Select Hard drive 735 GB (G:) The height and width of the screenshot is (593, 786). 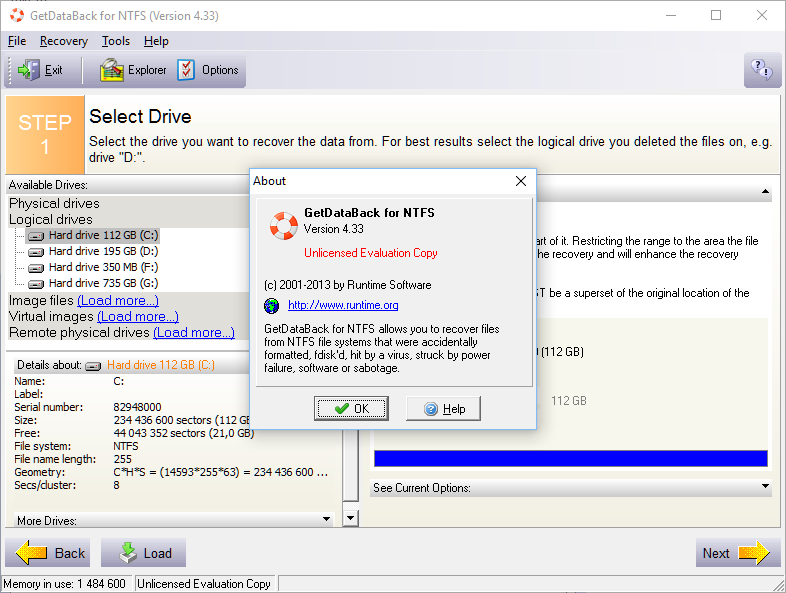93,283
